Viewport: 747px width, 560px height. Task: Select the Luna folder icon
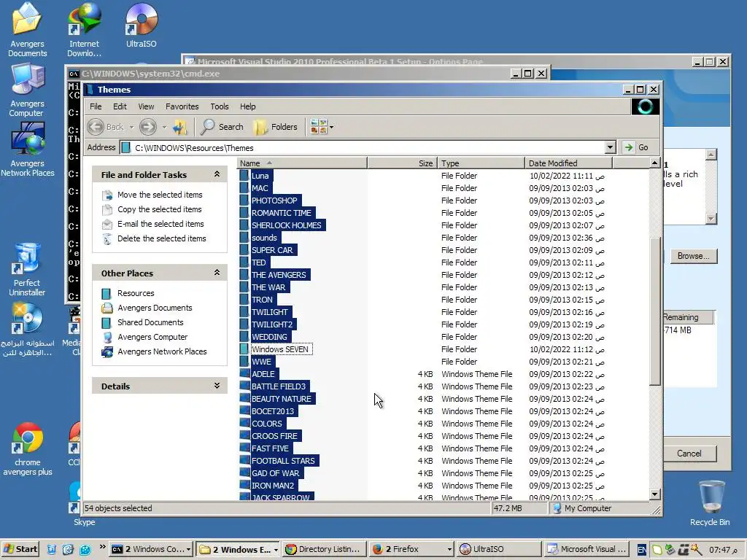pos(244,176)
